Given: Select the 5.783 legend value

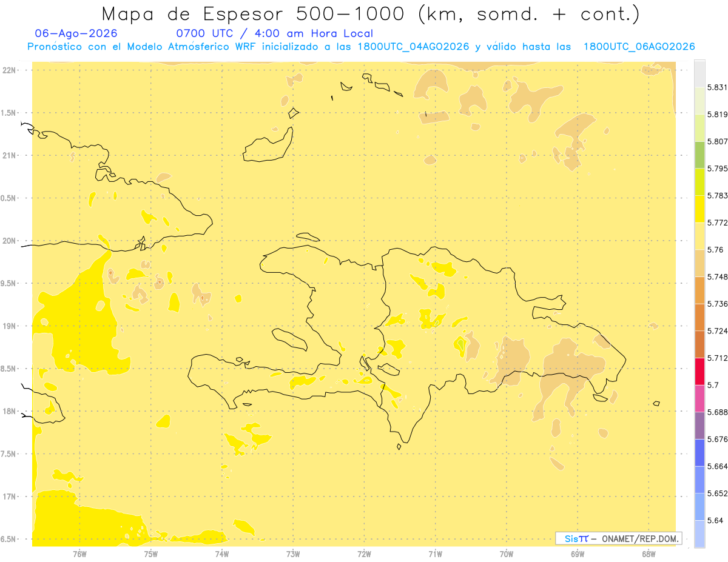Looking at the screenshot, I should [717, 195].
